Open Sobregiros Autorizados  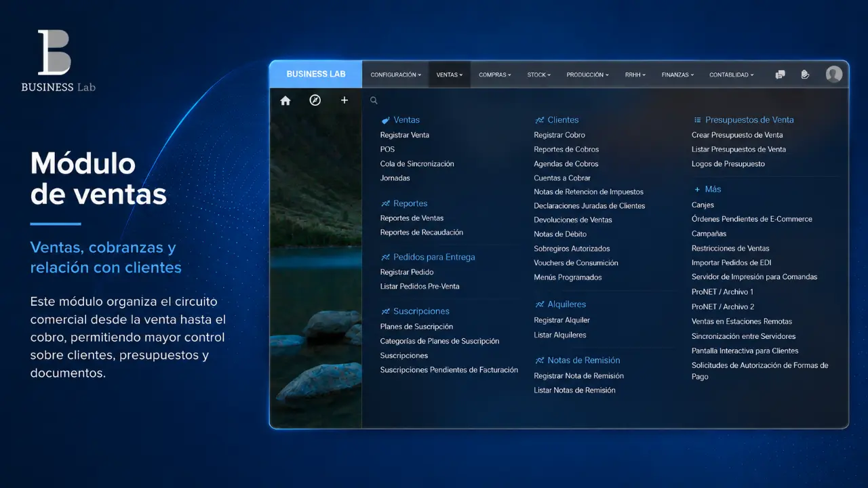572,249
